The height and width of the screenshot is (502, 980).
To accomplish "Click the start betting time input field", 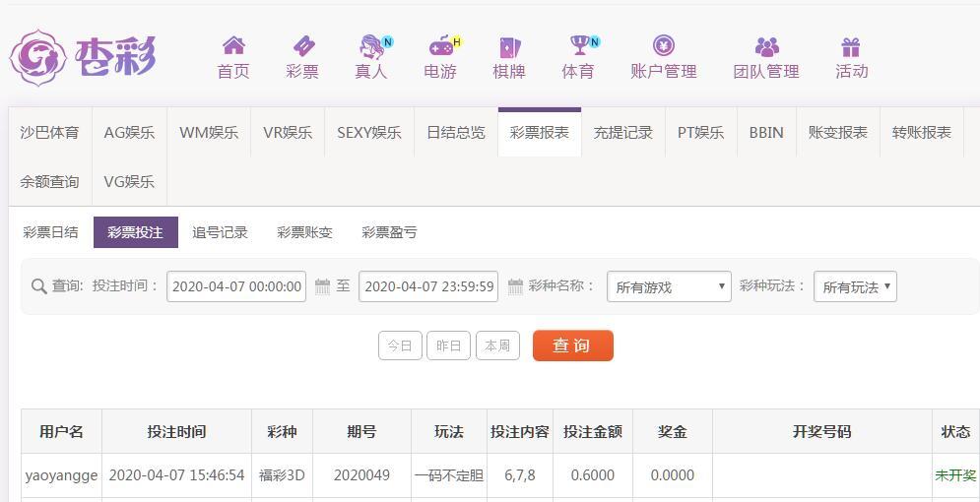I will [236, 286].
